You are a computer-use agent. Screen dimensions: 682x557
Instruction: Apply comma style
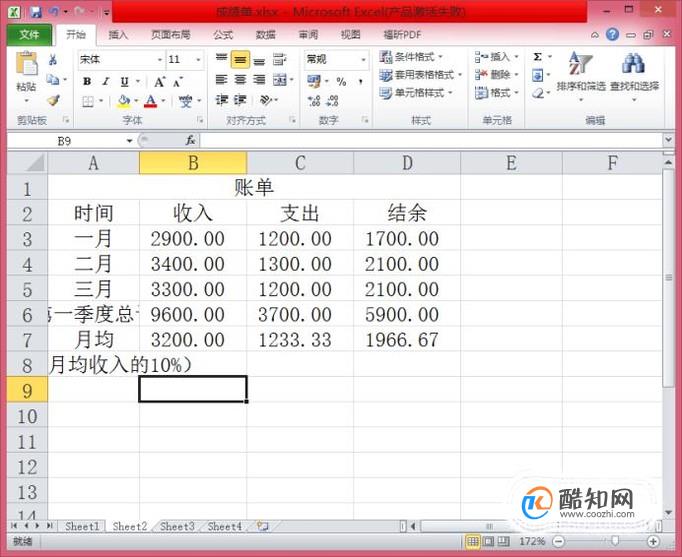(x=360, y=81)
